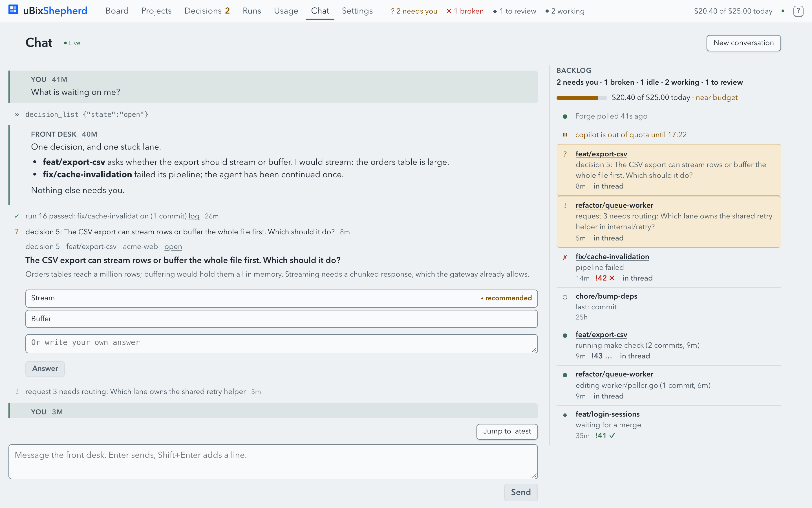Image resolution: width=812 pixels, height=508 pixels.
Task: Open the fix/cache-invalidation backlog link
Action: [612, 257]
